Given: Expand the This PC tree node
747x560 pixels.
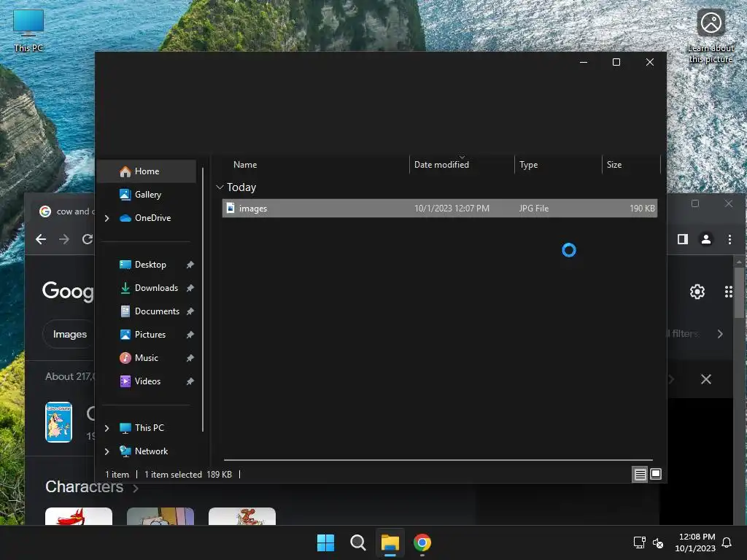Looking at the screenshot, I should 107,428.
